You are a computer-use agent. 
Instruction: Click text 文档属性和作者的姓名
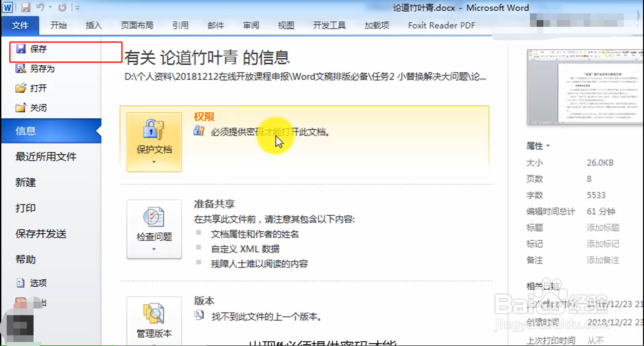pos(255,234)
